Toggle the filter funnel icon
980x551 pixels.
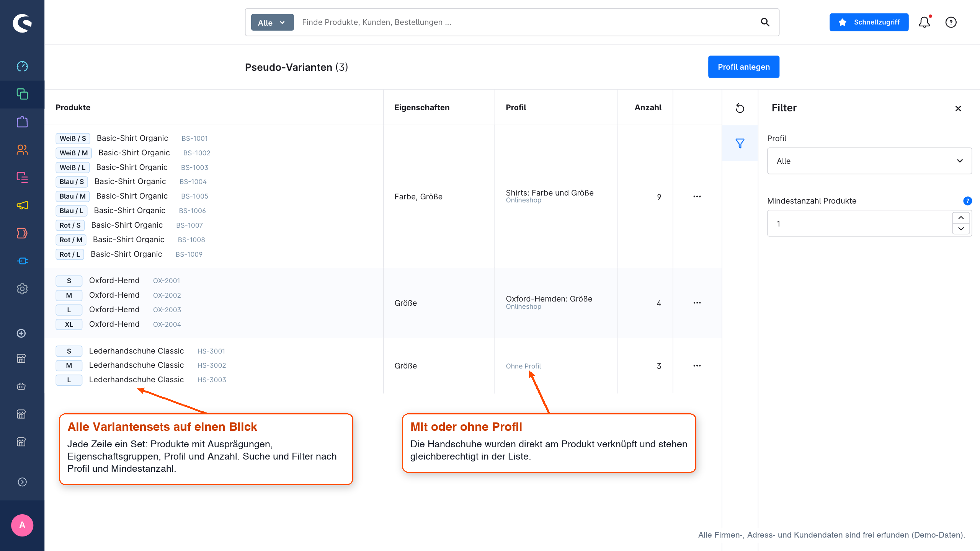[x=740, y=143]
